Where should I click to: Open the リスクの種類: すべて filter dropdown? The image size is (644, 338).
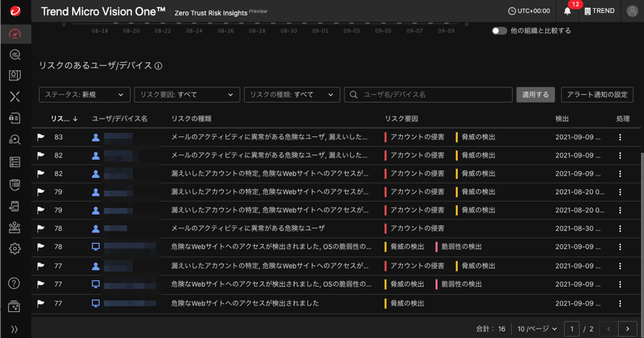tap(292, 95)
